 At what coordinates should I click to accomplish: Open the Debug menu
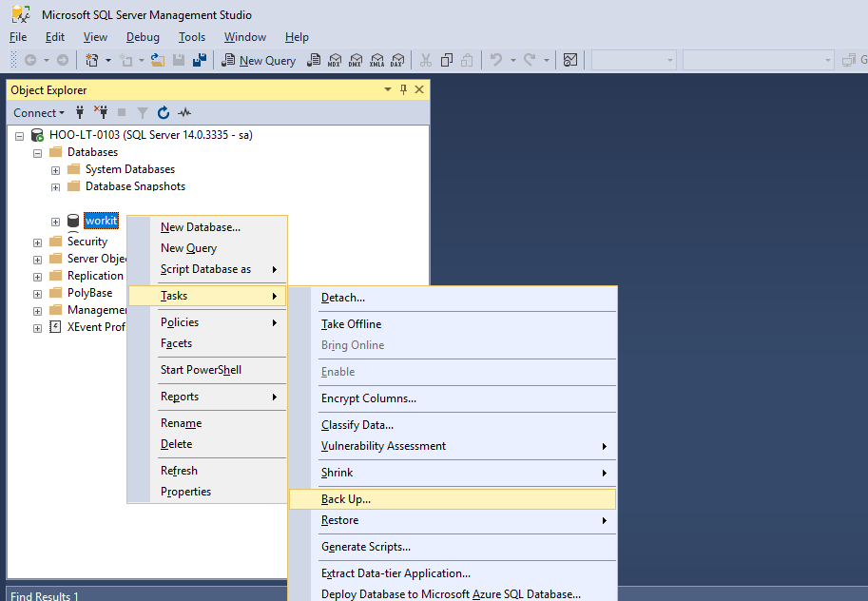(x=143, y=37)
